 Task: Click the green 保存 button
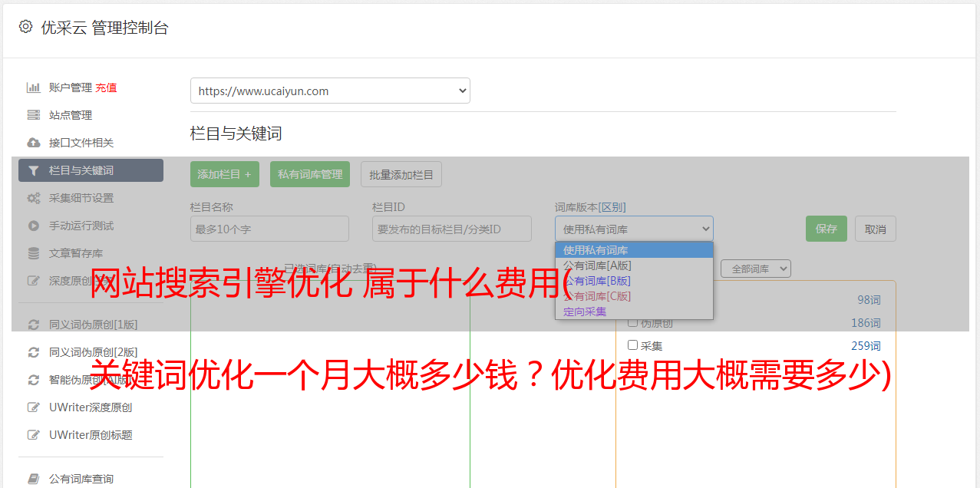click(x=826, y=229)
